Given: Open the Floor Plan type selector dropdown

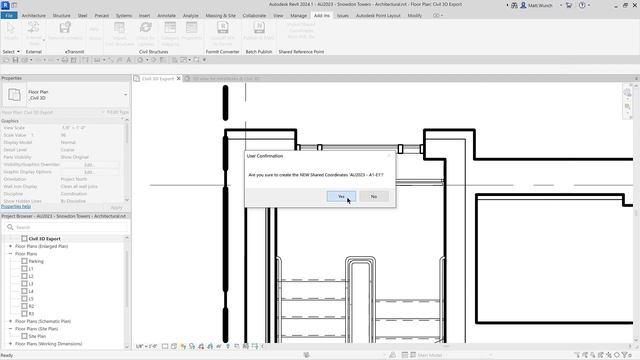Looking at the screenshot, I should coord(125,95).
